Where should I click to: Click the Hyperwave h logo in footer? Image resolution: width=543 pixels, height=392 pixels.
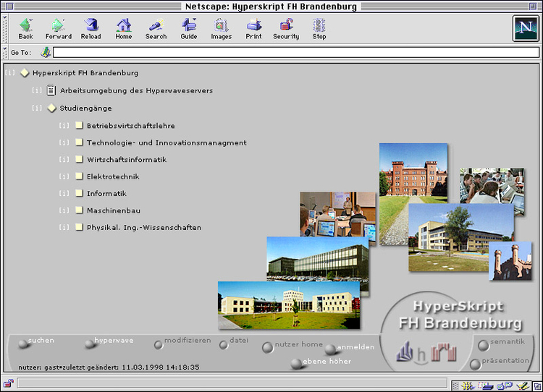tap(421, 355)
